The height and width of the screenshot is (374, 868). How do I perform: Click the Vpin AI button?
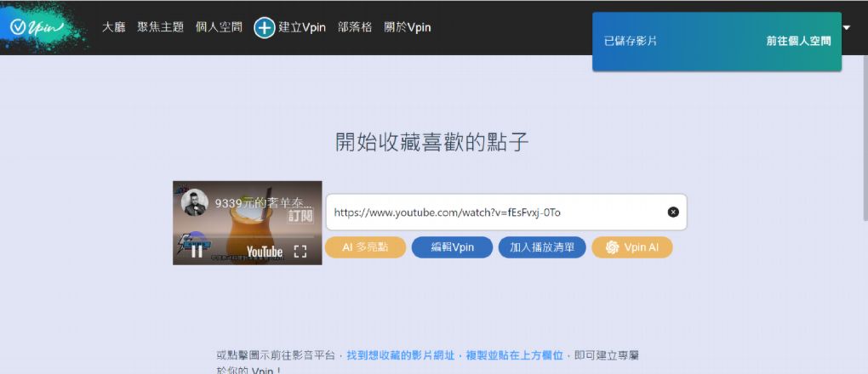(x=632, y=247)
